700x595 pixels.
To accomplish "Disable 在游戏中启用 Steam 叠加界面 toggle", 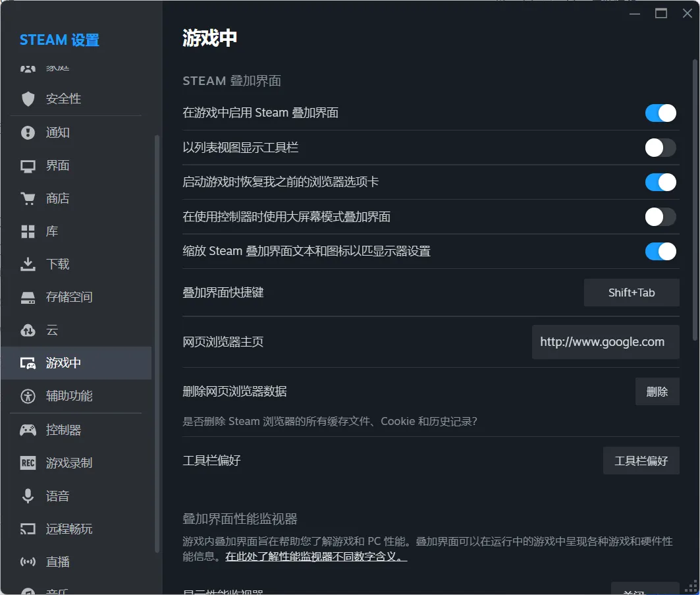I will tap(660, 113).
